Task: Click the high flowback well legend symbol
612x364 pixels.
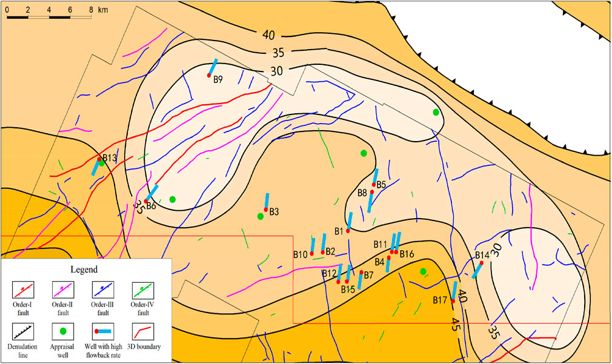Action: [102, 332]
